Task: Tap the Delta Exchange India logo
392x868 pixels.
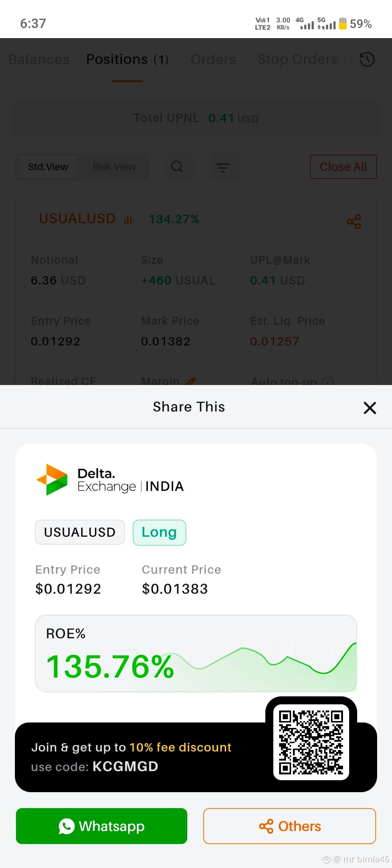Action: (110, 480)
